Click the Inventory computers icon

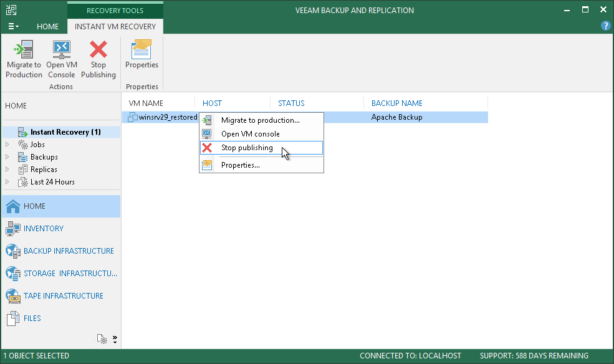[13, 229]
